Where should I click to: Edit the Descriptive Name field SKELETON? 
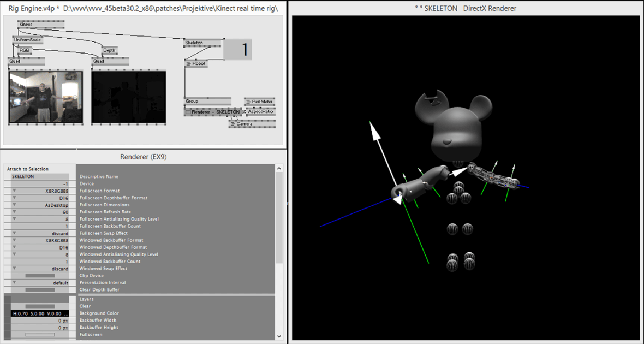pyautogui.click(x=40, y=177)
